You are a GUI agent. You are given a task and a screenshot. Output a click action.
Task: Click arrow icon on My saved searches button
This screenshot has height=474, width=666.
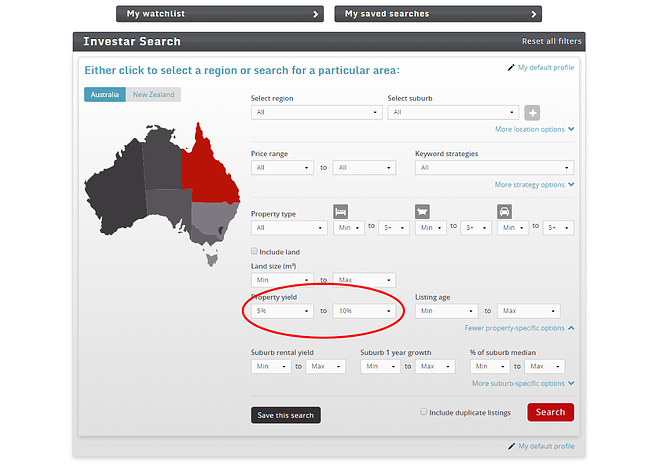(x=533, y=14)
